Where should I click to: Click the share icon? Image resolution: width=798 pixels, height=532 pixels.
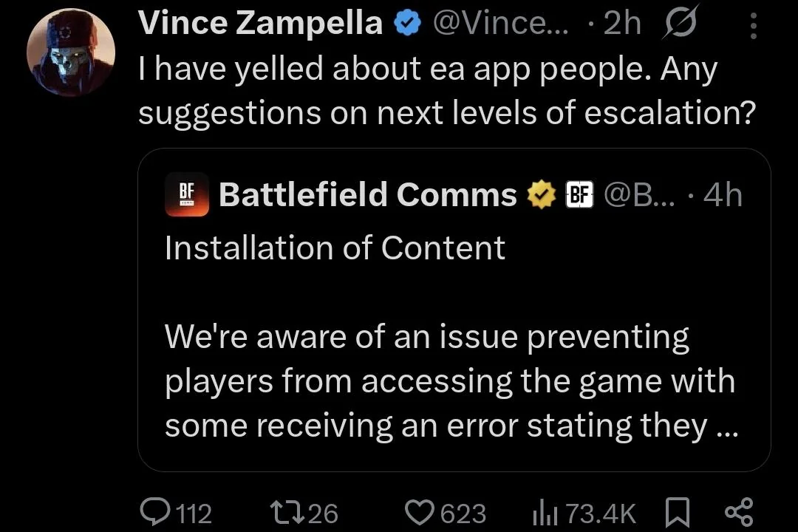pyautogui.click(x=738, y=512)
